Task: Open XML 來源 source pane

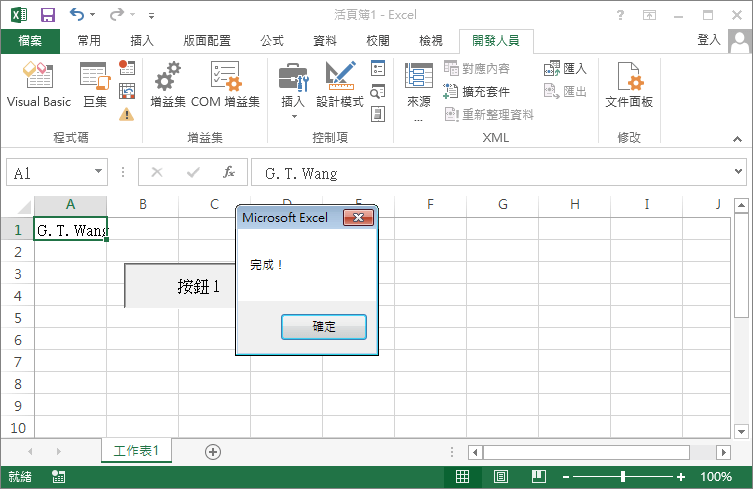Action: coord(419,91)
